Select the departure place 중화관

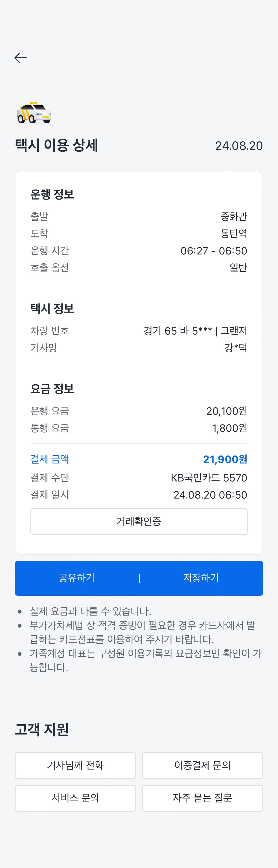234,216
